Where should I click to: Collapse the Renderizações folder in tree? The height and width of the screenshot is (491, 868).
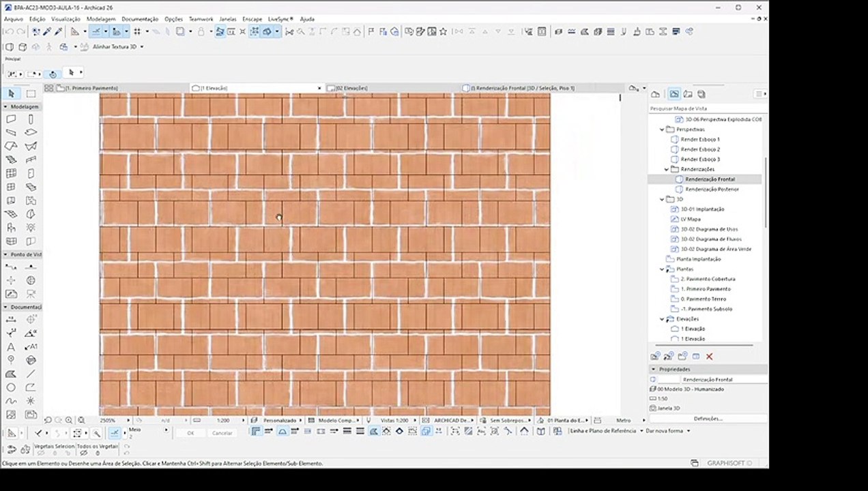(x=667, y=169)
